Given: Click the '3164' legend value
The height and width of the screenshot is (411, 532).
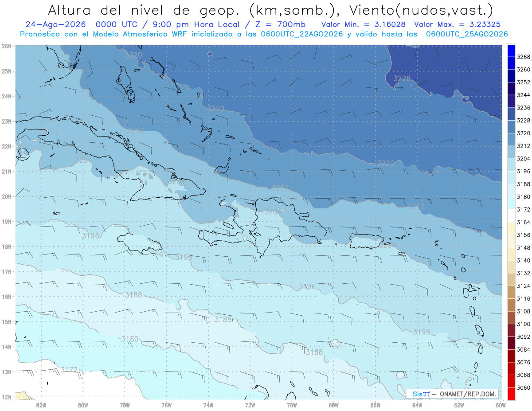Looking at the screenshot, I should pyautogui.click(x=524, y=222).
